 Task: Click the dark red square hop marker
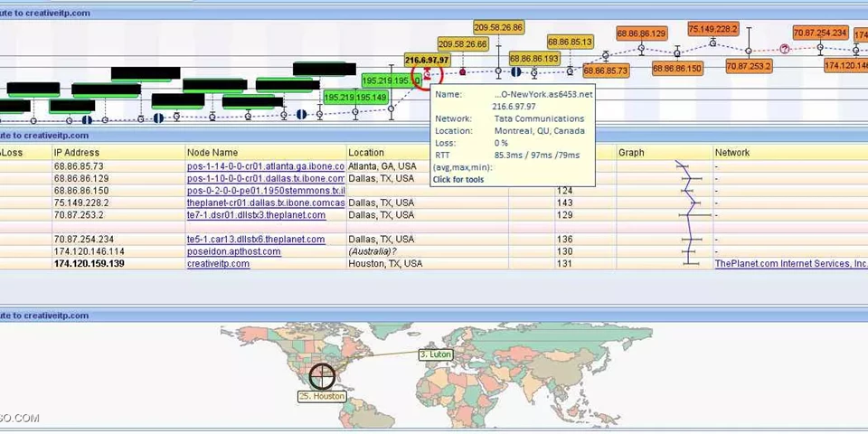click(x=463, y=71)
